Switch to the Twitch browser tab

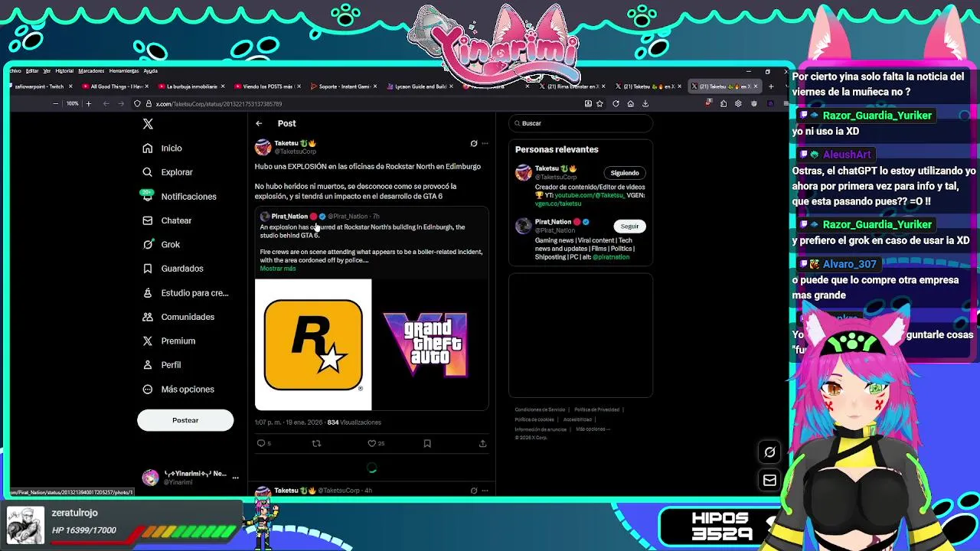pos(41,86)
